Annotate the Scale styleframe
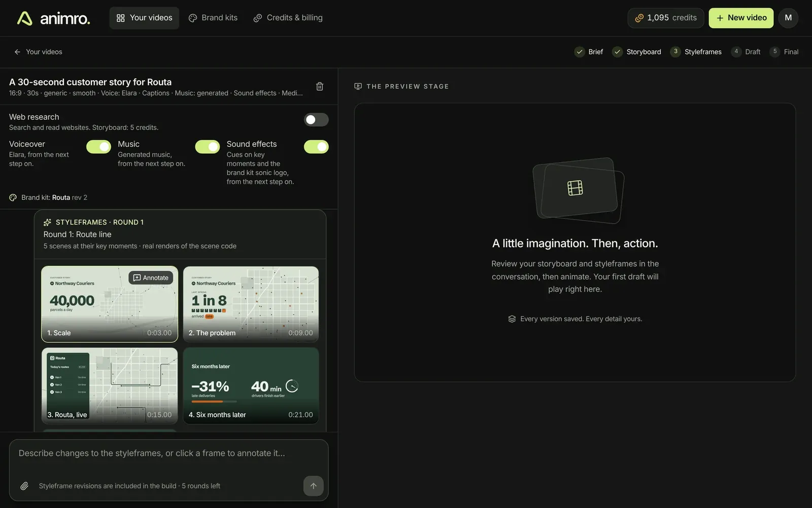Viewport: 812px width, 508px height. (x=151, y=278)
